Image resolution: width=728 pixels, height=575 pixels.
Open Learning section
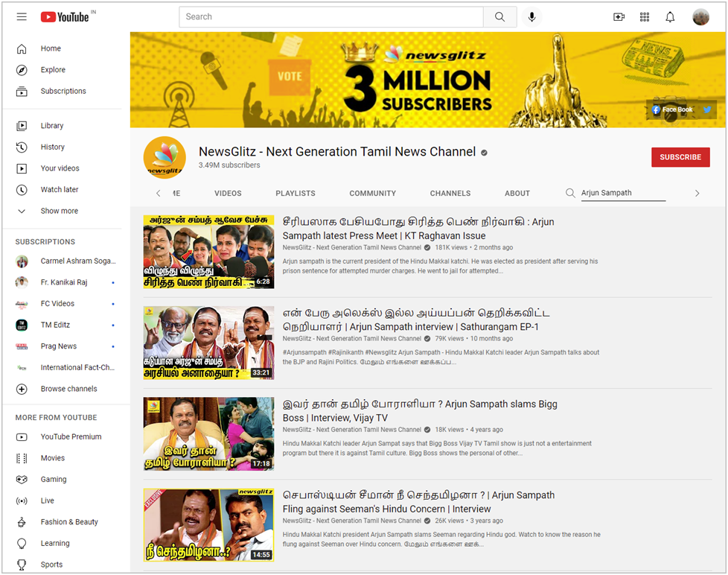point(63,544)
